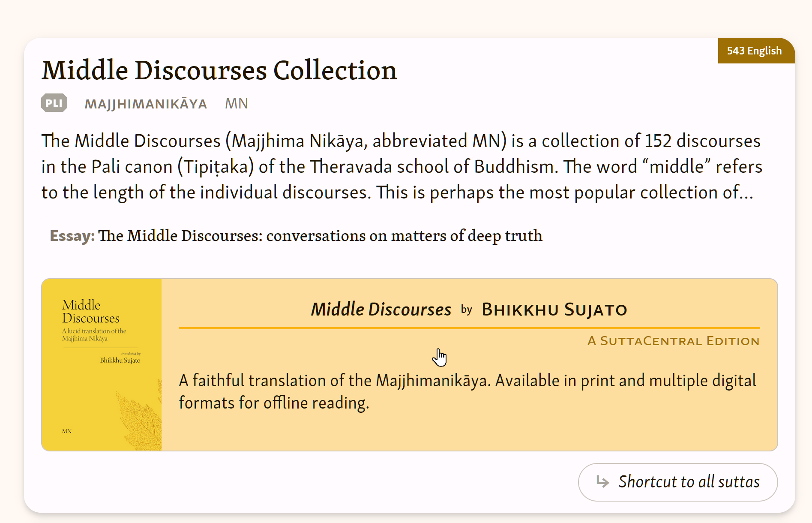Click the PLI language badge
This screenshot has width=812, height=523.
(54, 103)
